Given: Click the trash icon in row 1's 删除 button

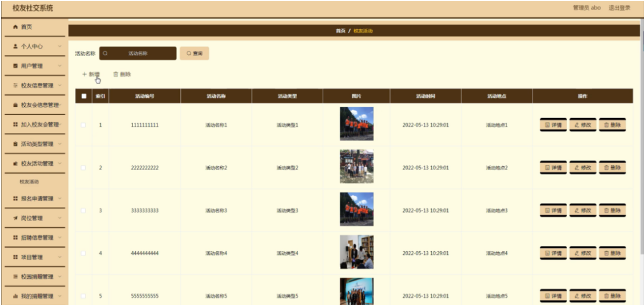Looking at the screenshot, I should pos(606,125).
